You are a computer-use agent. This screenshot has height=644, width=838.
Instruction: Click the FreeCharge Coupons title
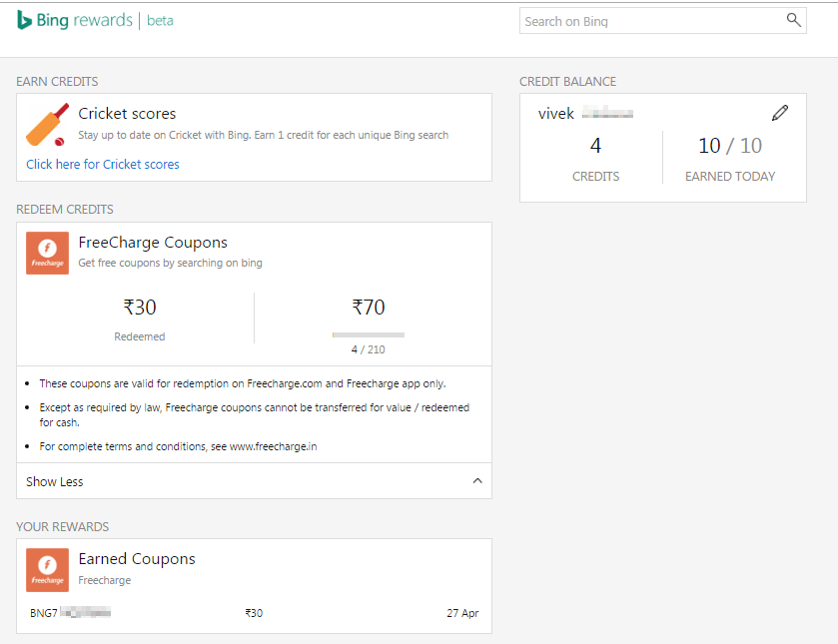pos(153,243)
